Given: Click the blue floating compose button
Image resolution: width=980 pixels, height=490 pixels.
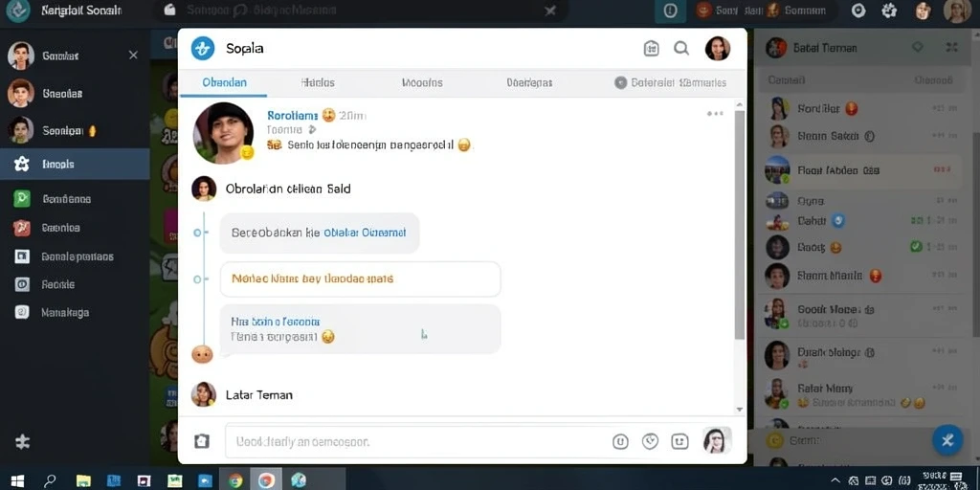Looking at the screenshot, I should tap(947, 440).
